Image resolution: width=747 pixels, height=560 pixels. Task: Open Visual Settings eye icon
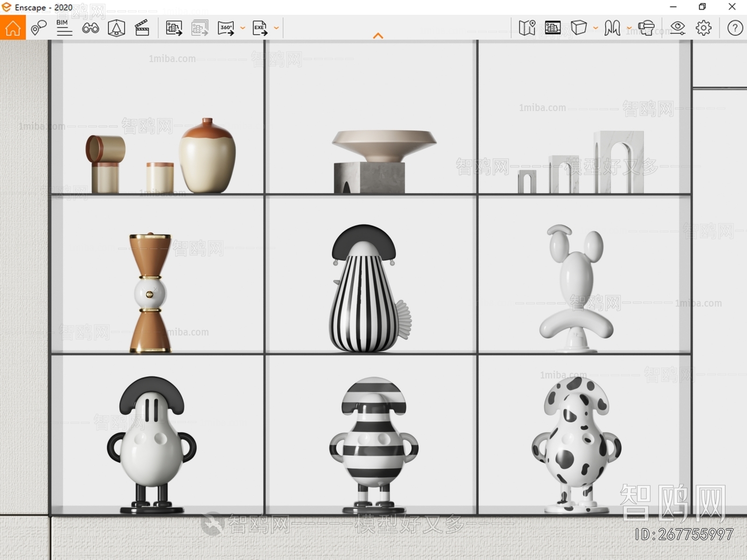[677, 28]
